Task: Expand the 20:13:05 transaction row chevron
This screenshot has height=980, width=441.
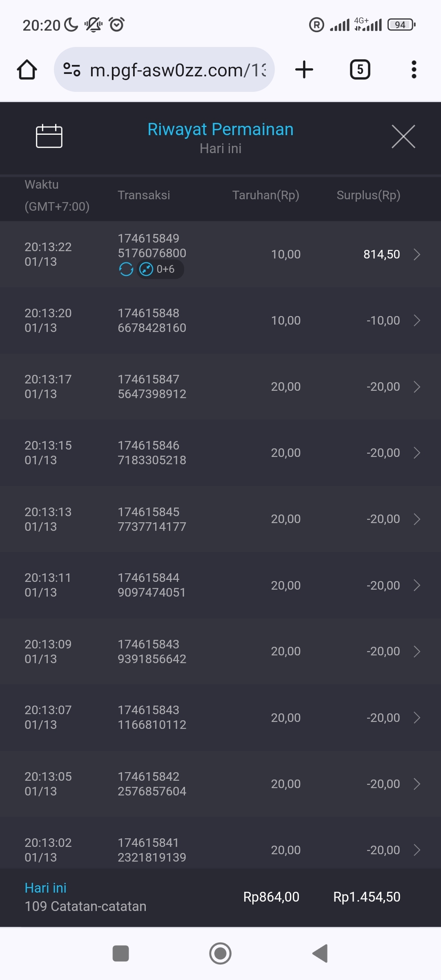Action: 416,784
